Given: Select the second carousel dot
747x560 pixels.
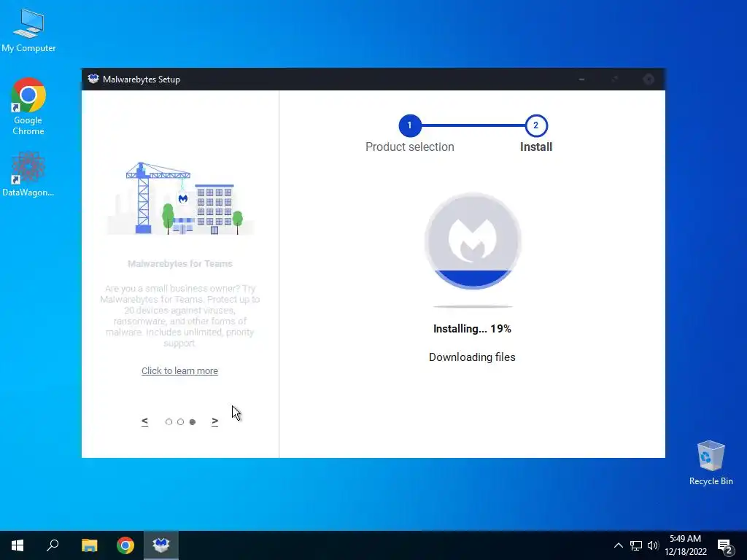Looking at the screenshot, I should tap(181, 422).
